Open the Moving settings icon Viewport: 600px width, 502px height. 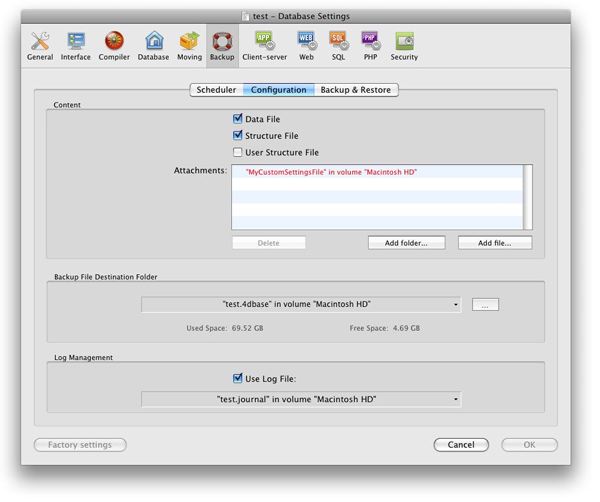click(x=189, y=43)
